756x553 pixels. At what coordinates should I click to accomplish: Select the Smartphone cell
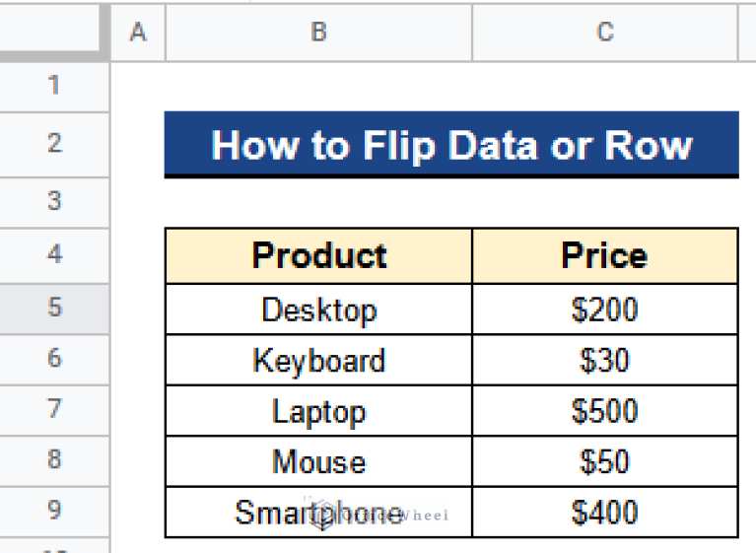click(318, 513)
